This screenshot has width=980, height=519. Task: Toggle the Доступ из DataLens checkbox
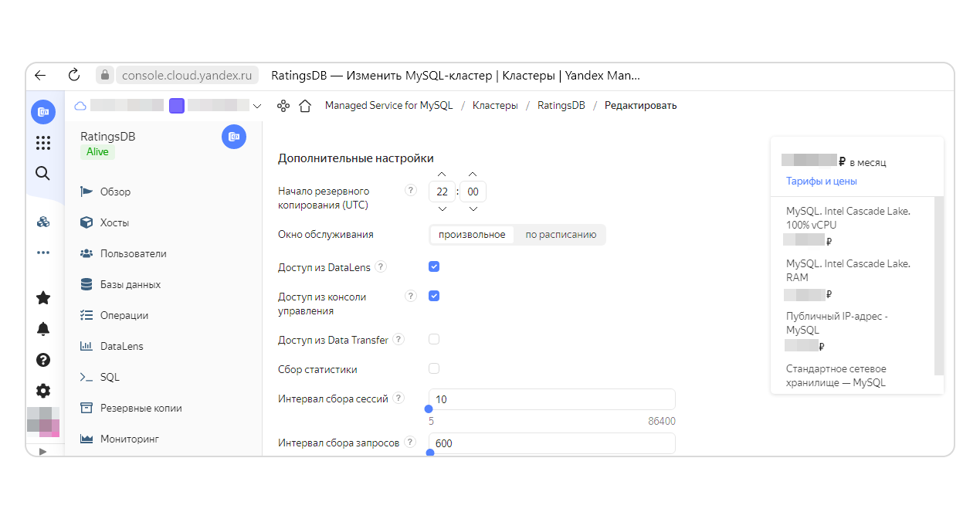[434, 266]
